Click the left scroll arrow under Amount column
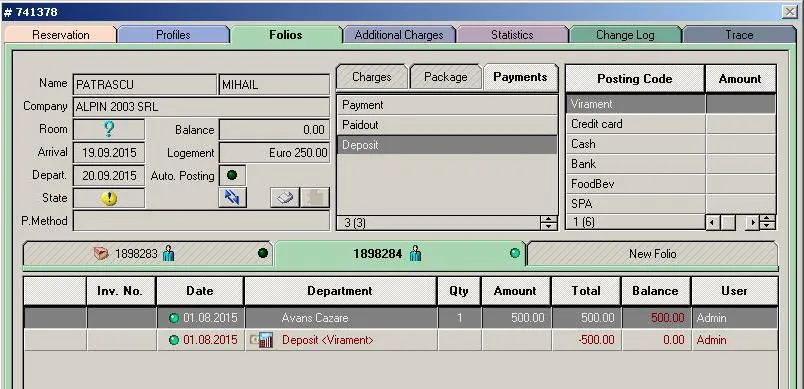Image resolution: width=804 pixels, height=389 pixels. (x=713, y=223)
